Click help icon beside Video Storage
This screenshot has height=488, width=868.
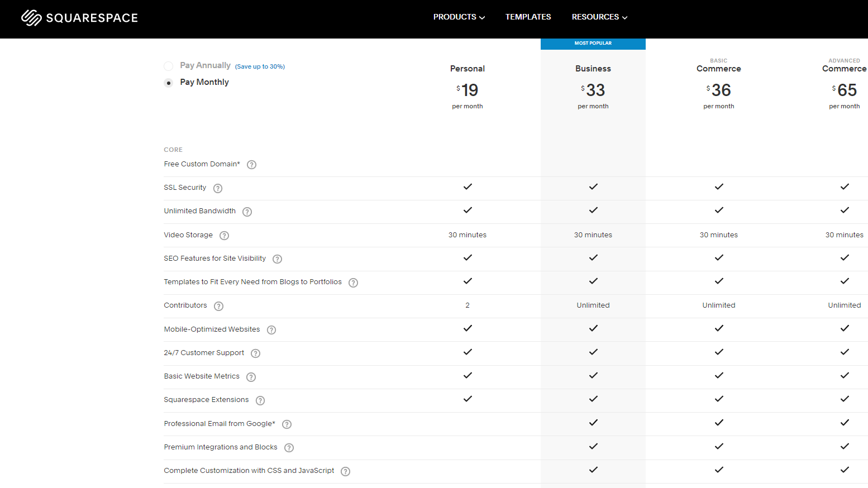(225, 236)
